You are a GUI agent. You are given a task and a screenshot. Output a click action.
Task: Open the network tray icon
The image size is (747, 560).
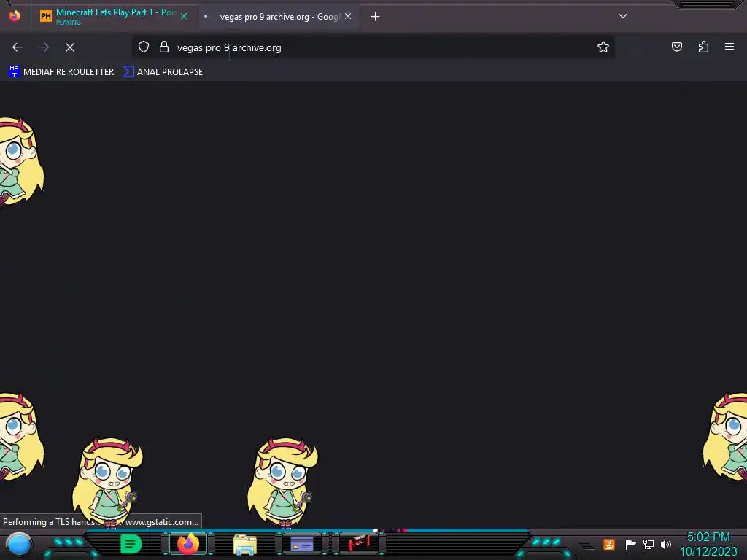click(648, 544)
